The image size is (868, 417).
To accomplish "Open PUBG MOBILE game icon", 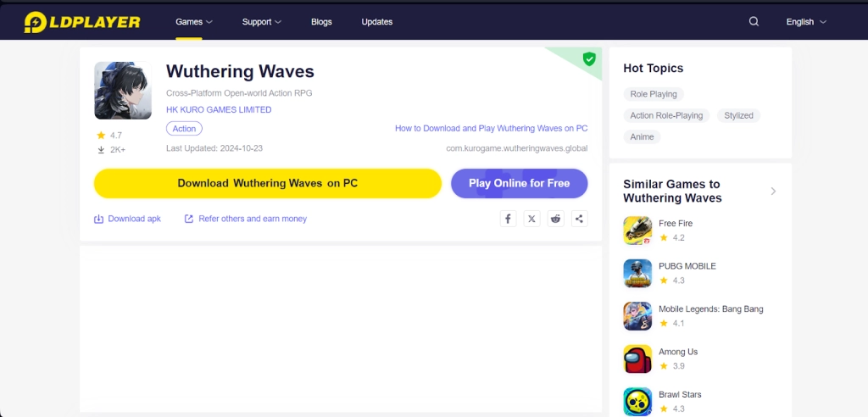I will 637,273.
